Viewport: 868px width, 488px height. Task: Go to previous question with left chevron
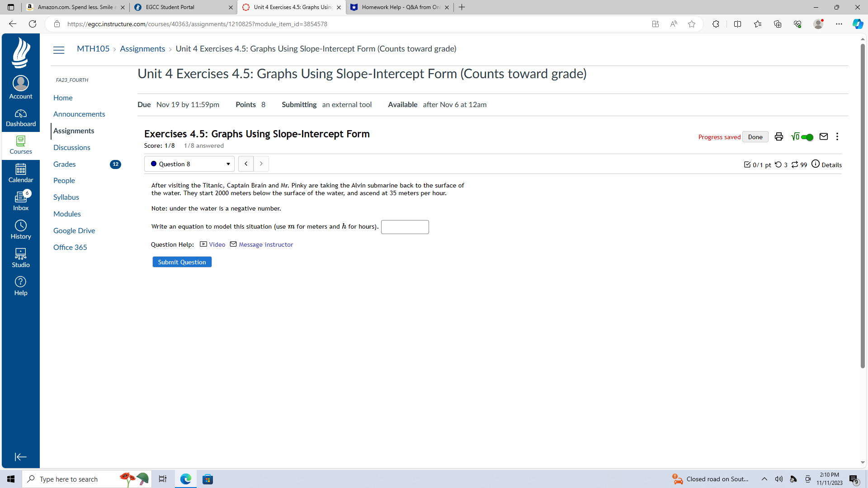click(x=246, y=164)
